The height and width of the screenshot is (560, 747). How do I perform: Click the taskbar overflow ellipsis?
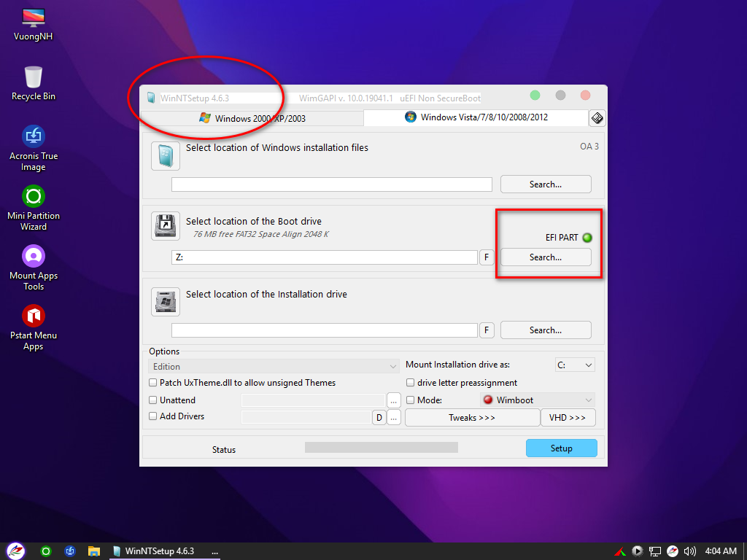pyautogui.click(x=215, y=552)
